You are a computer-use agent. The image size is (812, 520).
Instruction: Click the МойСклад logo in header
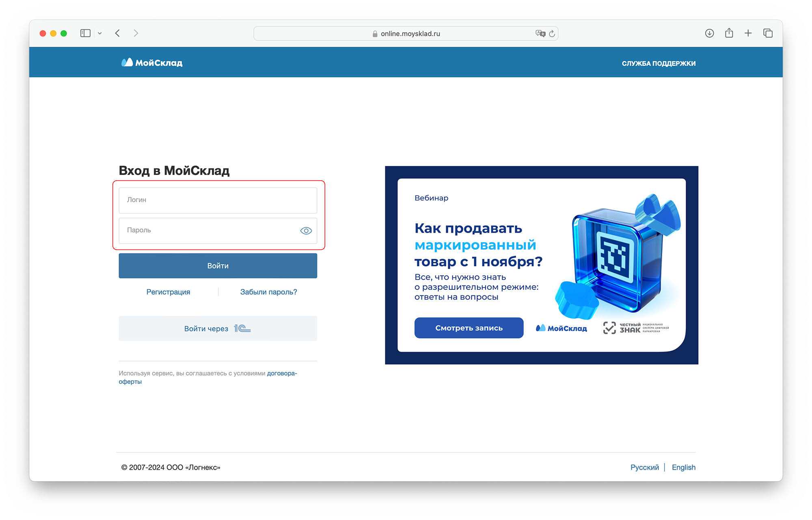(152, 63)
